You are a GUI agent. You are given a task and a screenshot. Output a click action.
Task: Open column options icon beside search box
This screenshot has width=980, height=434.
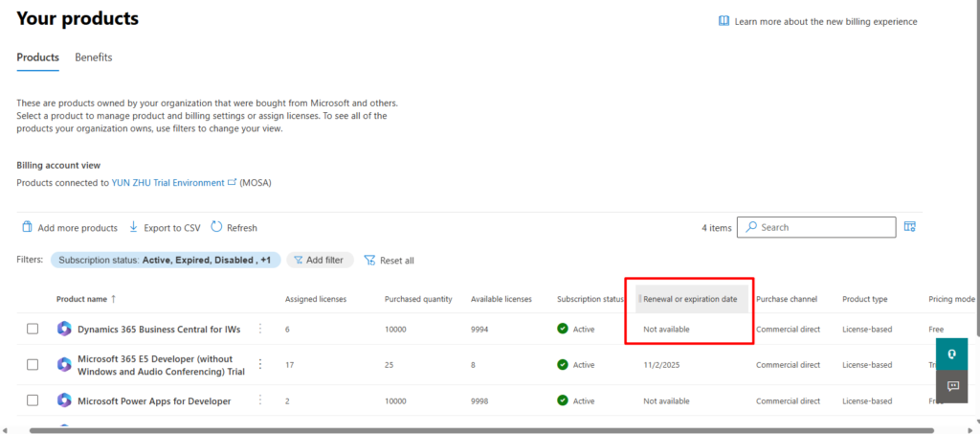pos(910,227)
